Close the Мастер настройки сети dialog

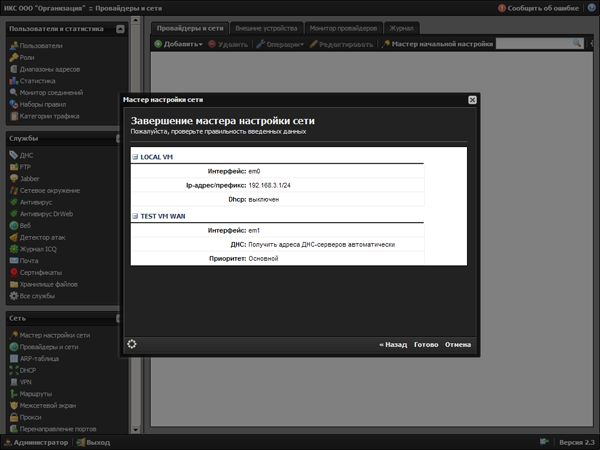472,100
